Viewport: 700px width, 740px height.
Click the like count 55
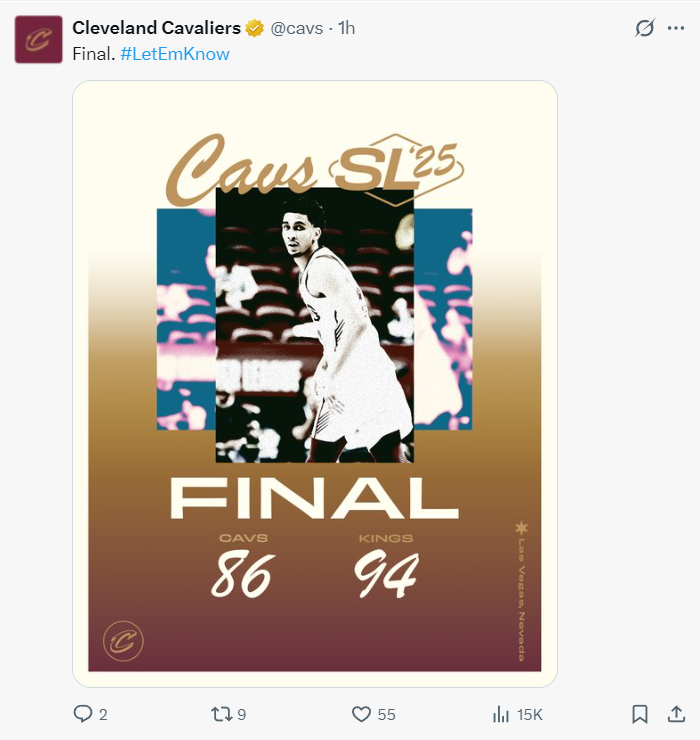[x=386, y=715]
